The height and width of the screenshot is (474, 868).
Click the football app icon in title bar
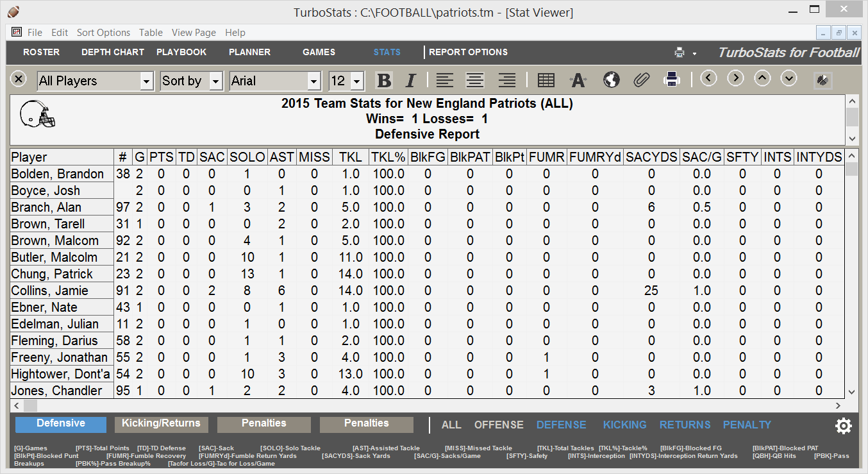pyautogui.click(x=13, y=11)
